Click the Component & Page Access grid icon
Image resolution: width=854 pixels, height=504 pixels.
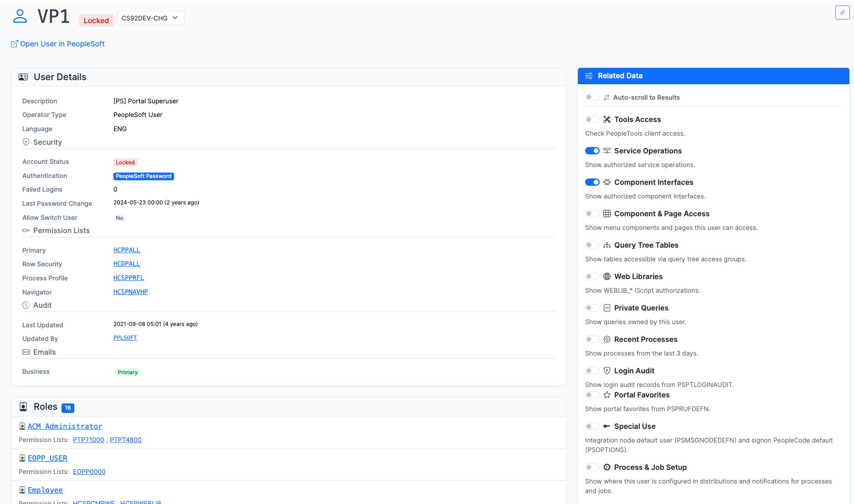point(607,214)
